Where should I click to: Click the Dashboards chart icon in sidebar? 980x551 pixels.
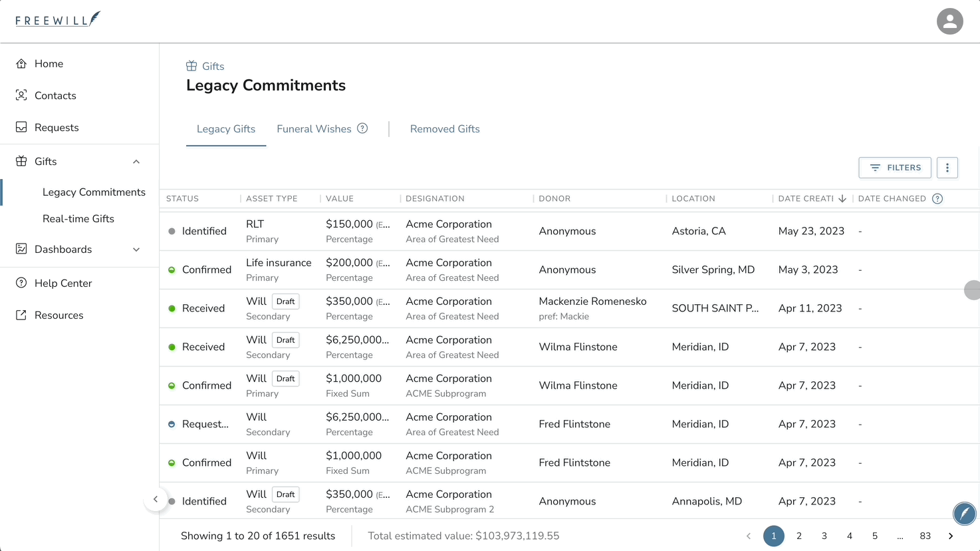click(21, 250)
